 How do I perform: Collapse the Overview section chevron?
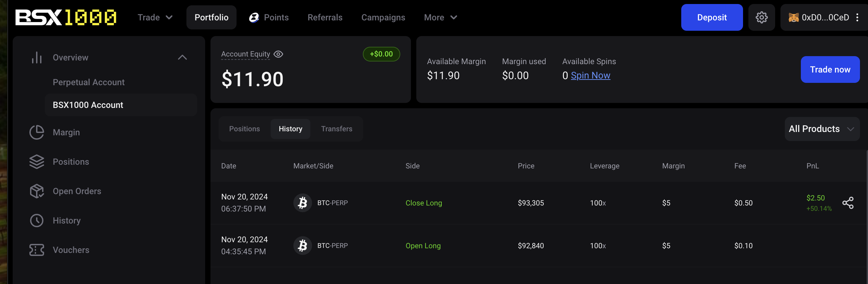click(182, 57)
